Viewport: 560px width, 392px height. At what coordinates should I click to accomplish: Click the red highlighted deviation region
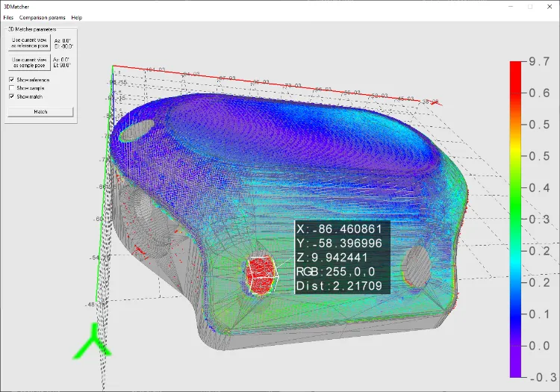pos(261,276)
